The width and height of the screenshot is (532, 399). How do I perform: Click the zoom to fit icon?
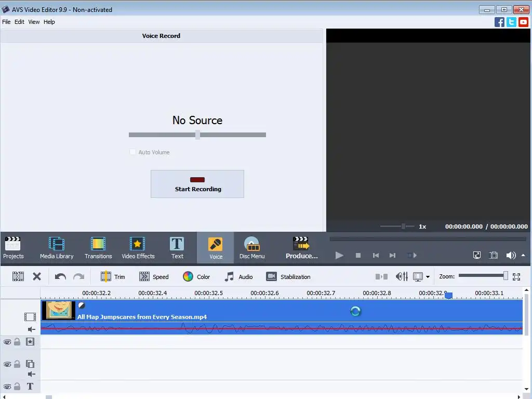point(516,276)
